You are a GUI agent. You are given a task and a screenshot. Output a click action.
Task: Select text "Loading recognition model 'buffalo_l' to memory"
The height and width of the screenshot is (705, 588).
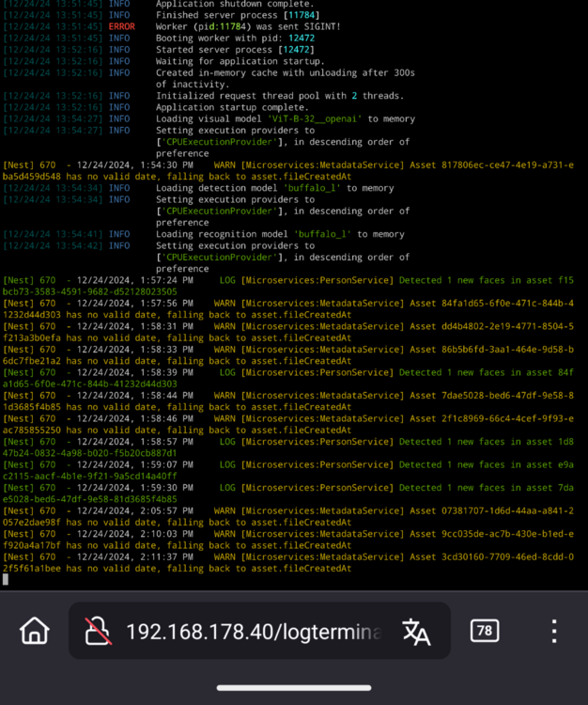(280, 234)
